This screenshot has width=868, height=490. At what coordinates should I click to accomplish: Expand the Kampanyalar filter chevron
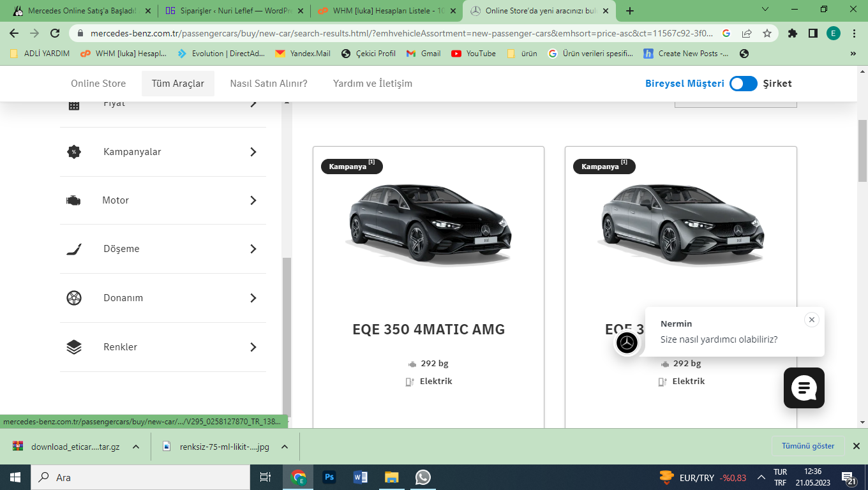[253, 152]
